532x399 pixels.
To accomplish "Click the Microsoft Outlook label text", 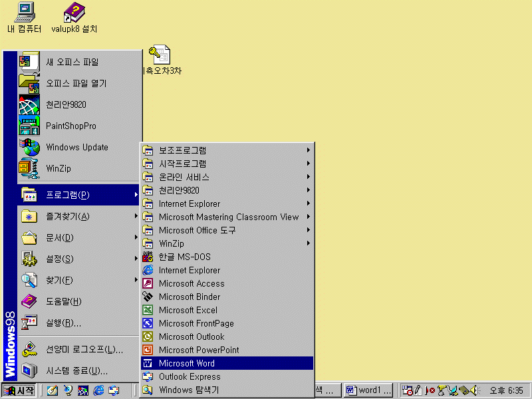I will [192, 336].
